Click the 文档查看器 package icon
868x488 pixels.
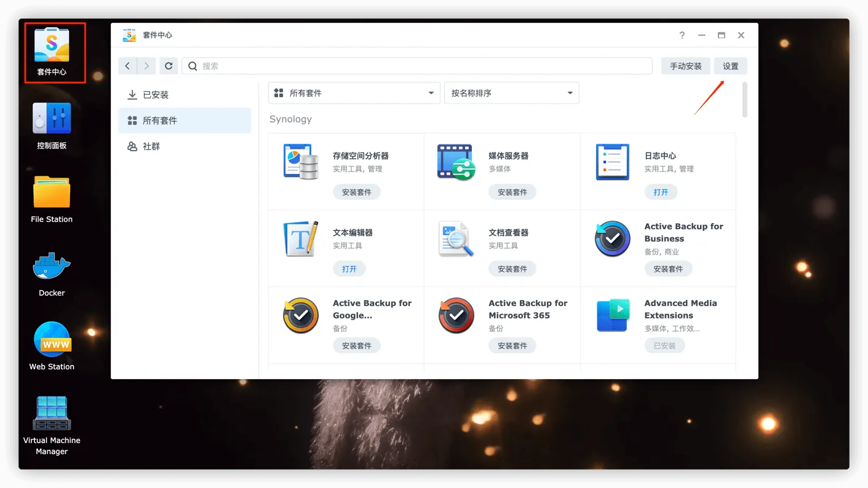point(456,238)
